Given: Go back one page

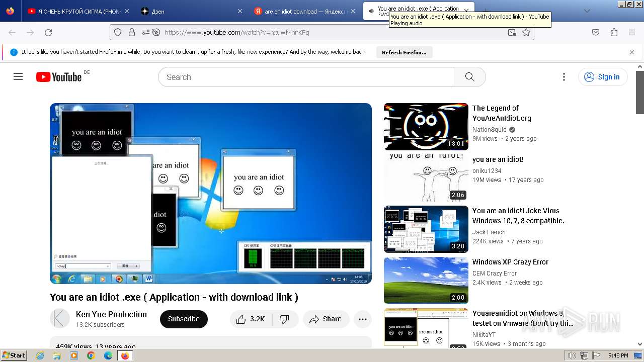Looking at the screenshot, I should (x=12, y=32).
